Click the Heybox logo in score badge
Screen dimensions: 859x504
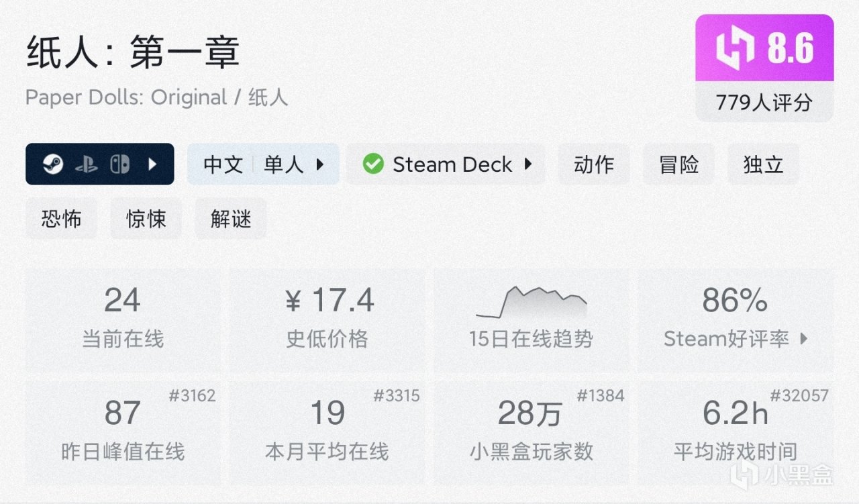(x=735, y=49)
